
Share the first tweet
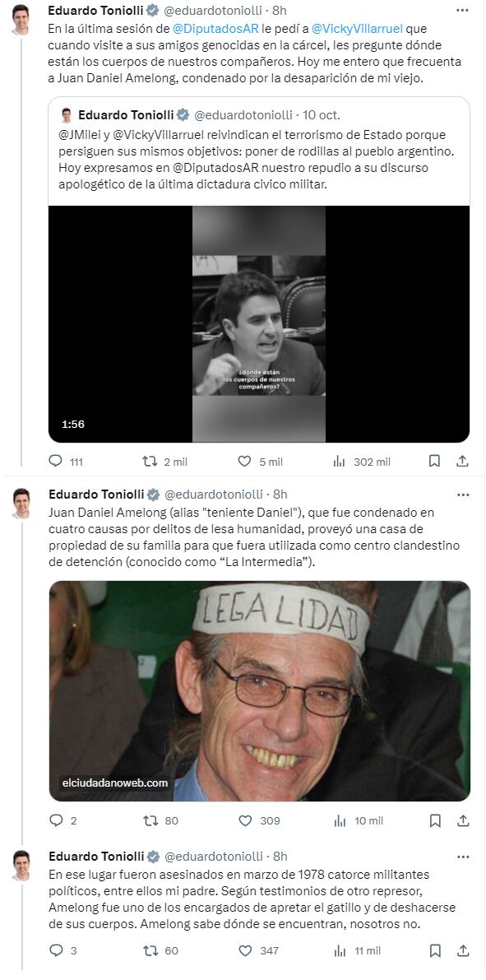462,462
